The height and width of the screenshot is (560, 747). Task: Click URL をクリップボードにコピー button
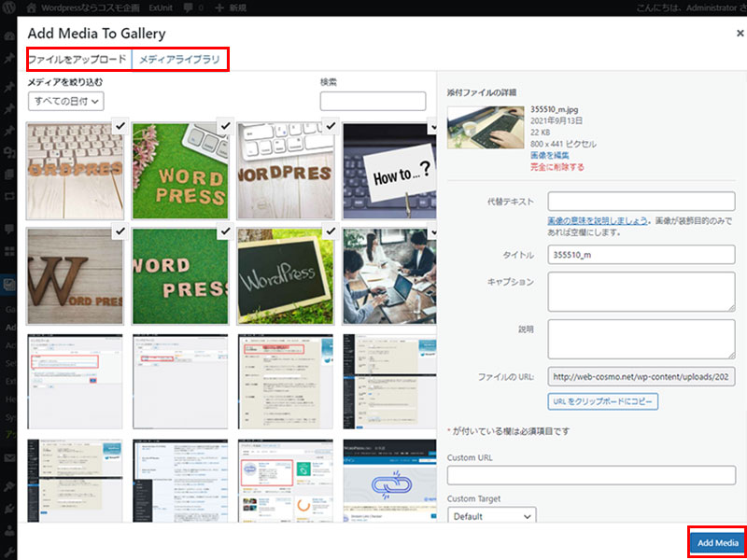pyautogui.click(x=602, y=401)
